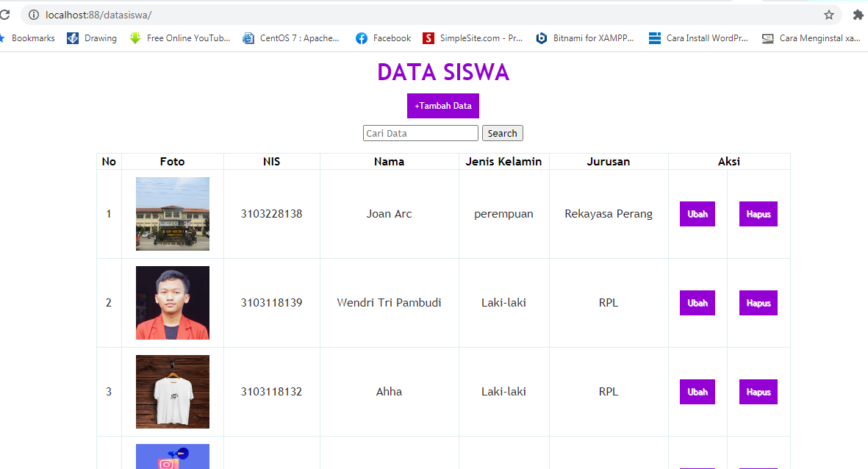
Task: Open the Drawing bookmark
Action: (92, 38)
